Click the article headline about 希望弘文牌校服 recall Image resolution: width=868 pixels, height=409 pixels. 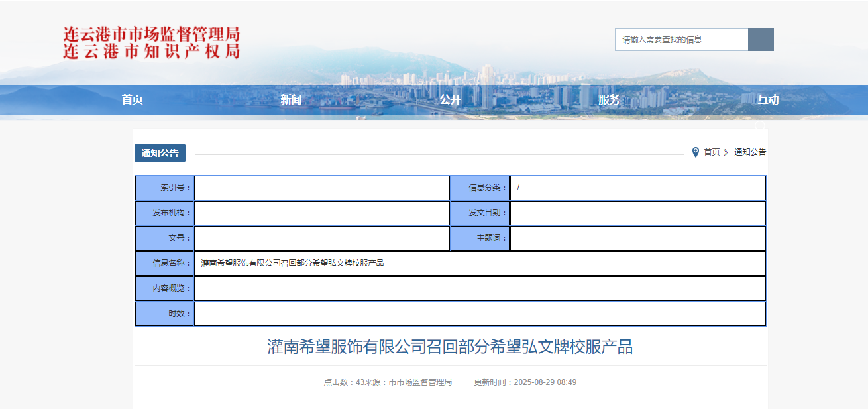(450, 347)
